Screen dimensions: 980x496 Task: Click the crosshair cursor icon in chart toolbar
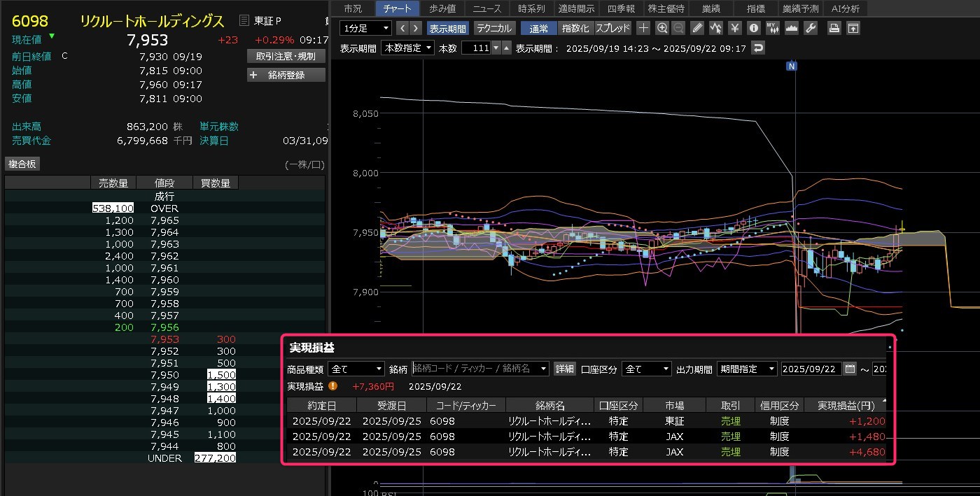coord(643,28)
